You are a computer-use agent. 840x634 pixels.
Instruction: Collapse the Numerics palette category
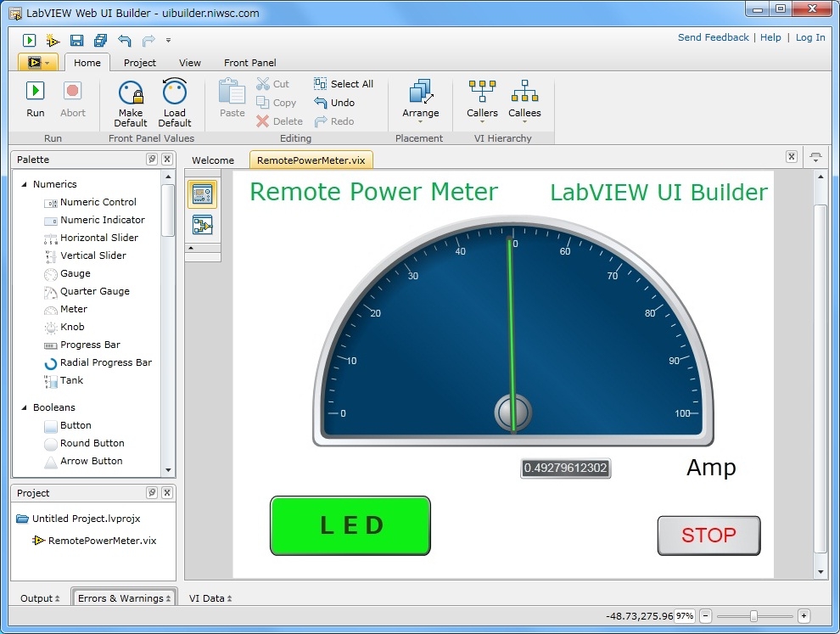[24, 184]
